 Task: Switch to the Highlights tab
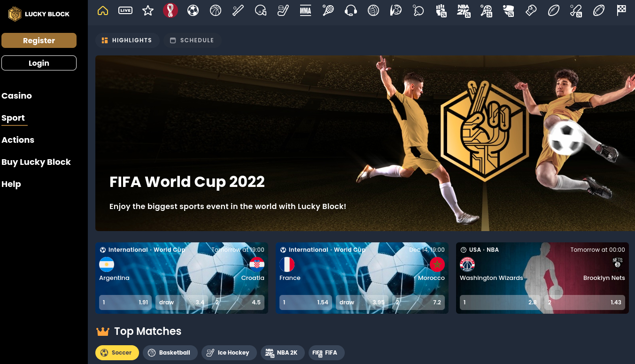tap(127, 40)
